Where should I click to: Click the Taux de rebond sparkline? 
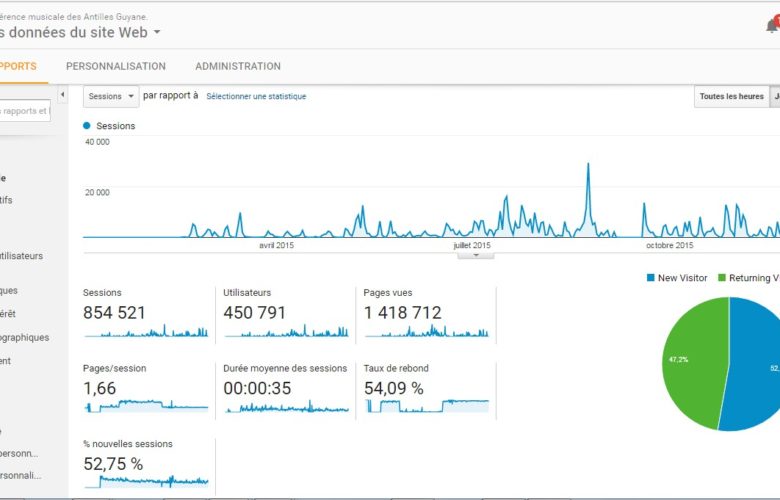426,406
